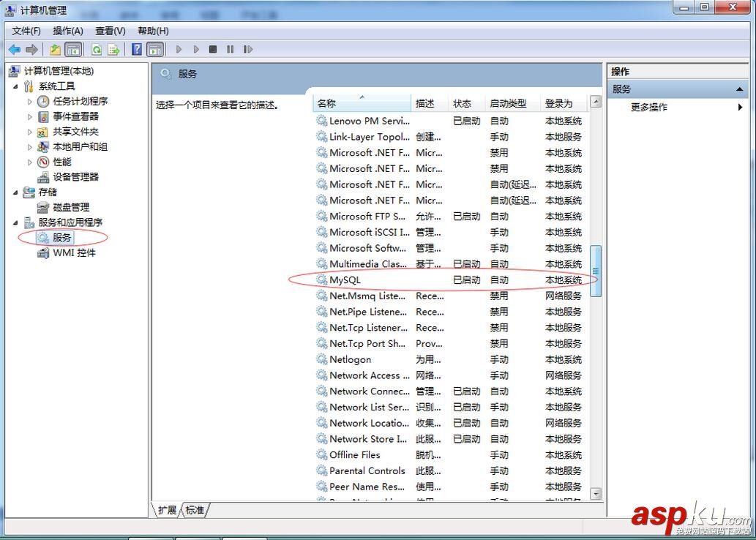Click the Start service play icon
The width and height of the screenshot is (756, 540).
coord(179,49)
